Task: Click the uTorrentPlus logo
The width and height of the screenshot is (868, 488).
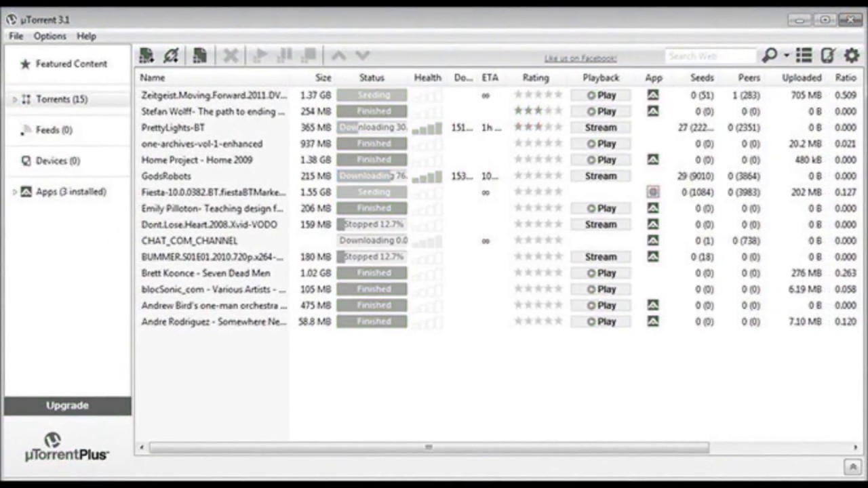Action: (x=66, y=447)
